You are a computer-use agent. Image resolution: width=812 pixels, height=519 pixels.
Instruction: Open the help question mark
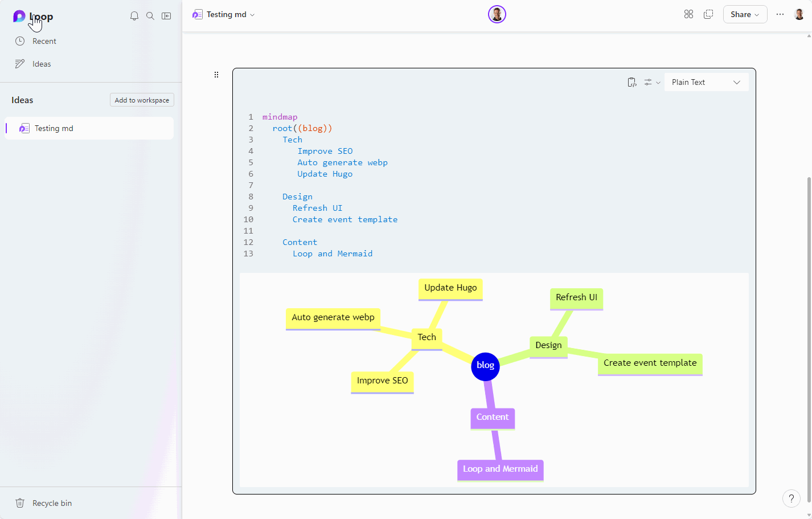[792, 498]
